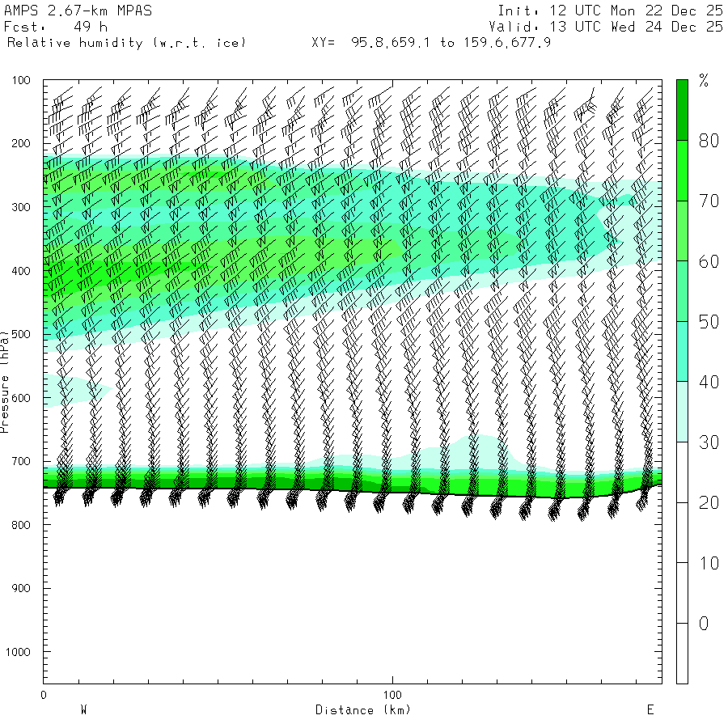The image size is (728, 728).
Task: Click the colorbar label 50
Action: click(x=709, y=322)
